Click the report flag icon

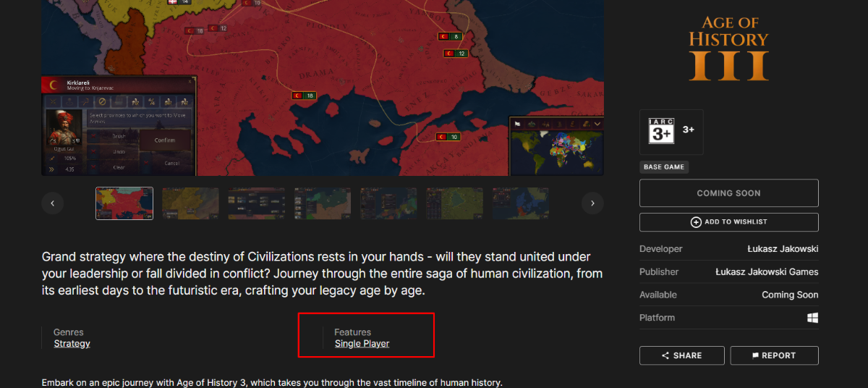pos(756,355)
